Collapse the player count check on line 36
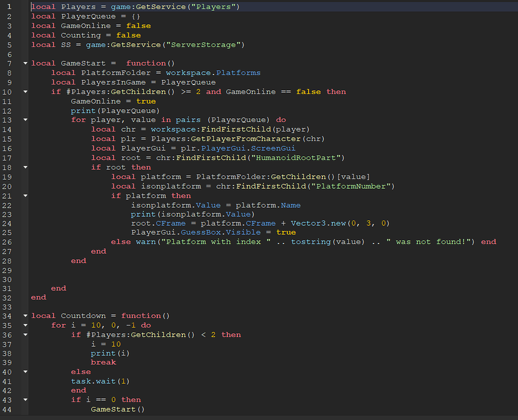518x420 pixels. (x=25, y=334)
